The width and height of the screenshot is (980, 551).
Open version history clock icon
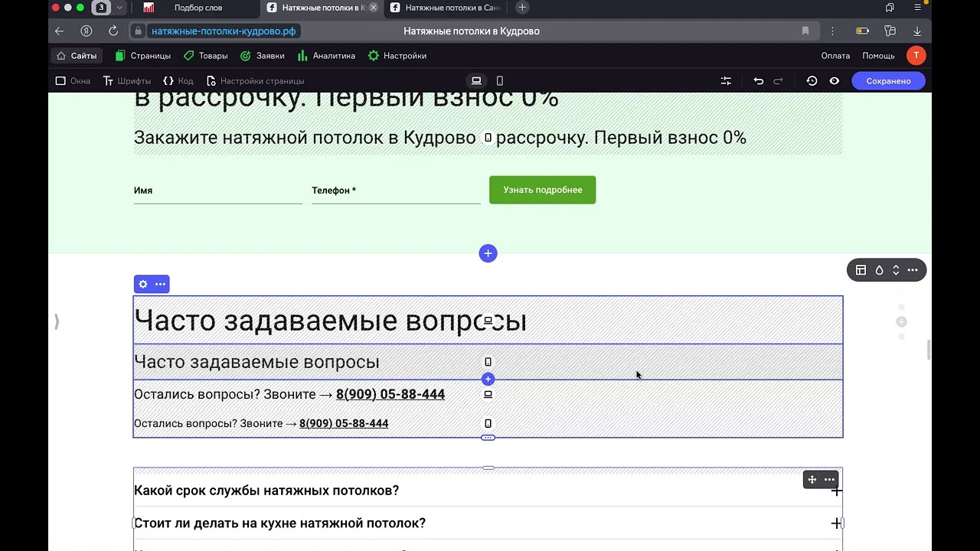[812, 81]
